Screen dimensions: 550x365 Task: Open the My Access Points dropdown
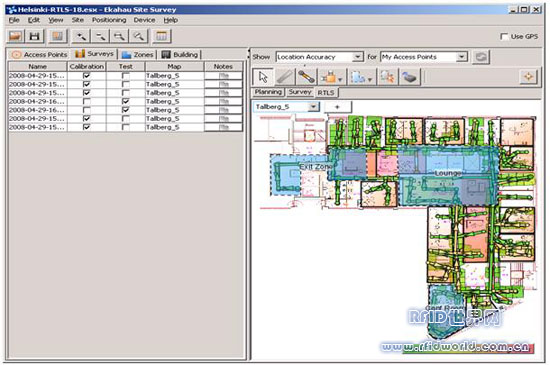(424, 57)
